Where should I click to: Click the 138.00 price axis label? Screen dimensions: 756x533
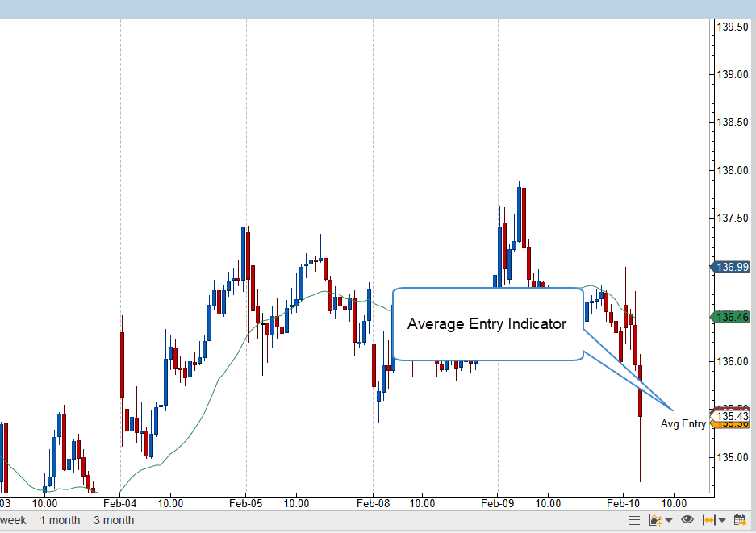(733, 170)
